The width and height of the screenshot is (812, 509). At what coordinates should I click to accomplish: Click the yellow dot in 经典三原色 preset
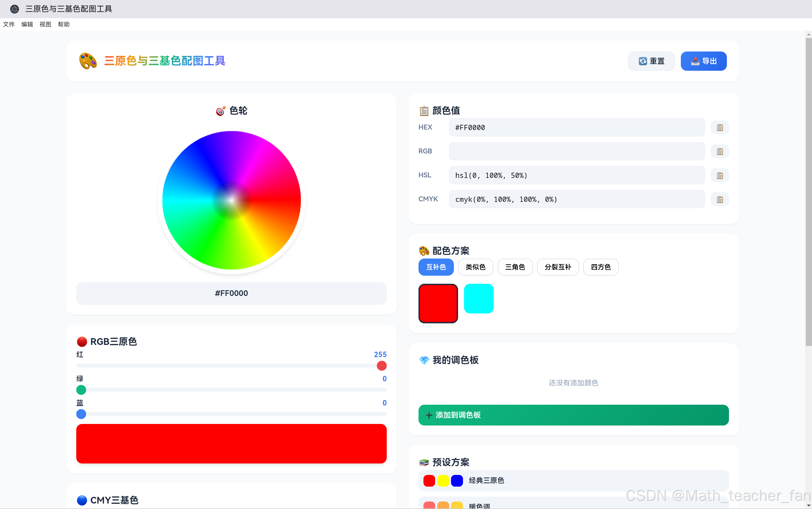pyautogui.click(x=443, y=481)
